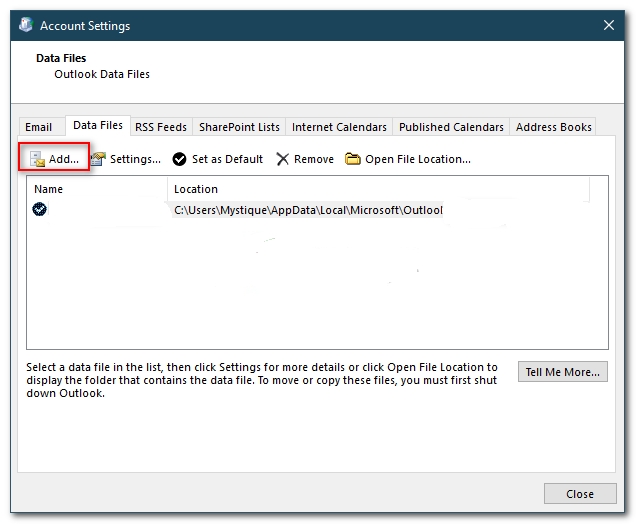This screenshot has height=524, width=636.
Task: Click the Add data file icon
Action: (37, 159)
